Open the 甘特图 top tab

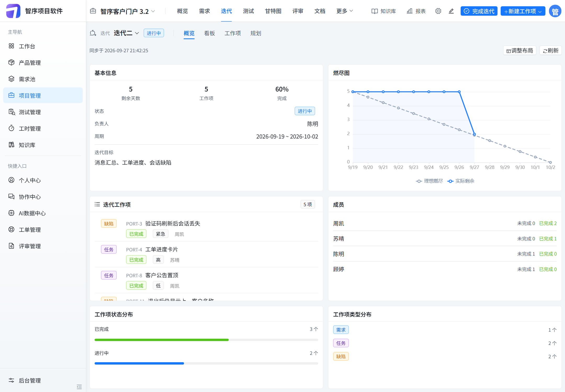[273, 11]
